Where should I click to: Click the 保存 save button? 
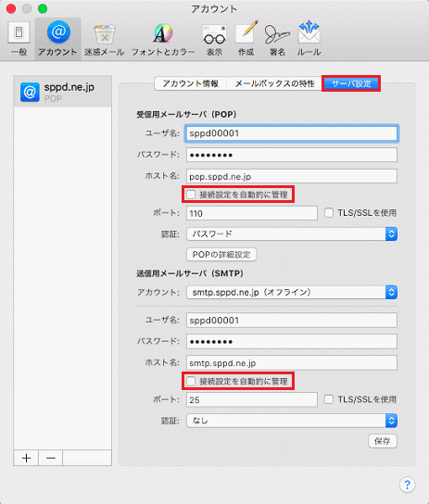point(383,441)
